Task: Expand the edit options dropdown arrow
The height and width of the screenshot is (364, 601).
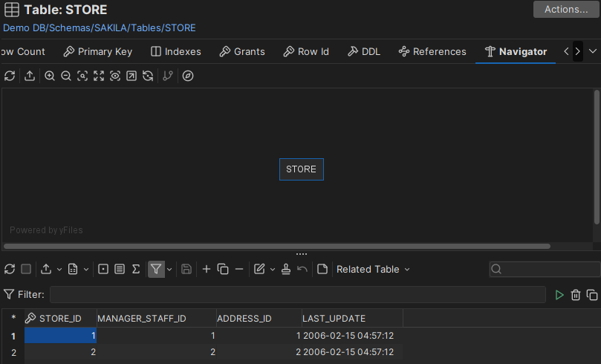Action: tap(273, 270)
